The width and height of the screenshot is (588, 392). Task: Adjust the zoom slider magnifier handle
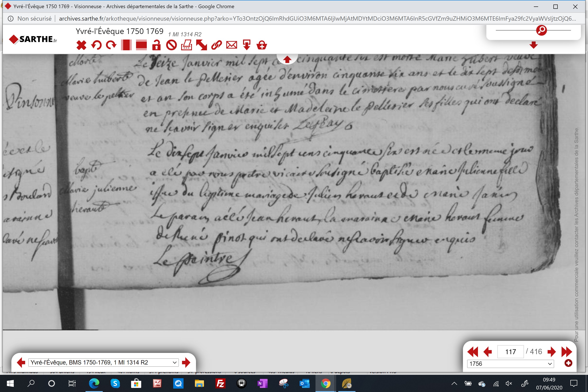542,30
